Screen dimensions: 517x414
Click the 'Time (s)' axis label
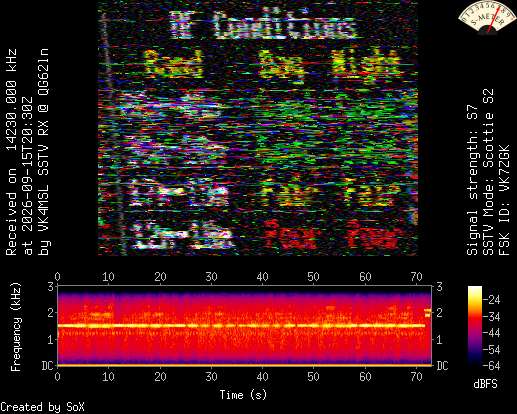(243, 395)
